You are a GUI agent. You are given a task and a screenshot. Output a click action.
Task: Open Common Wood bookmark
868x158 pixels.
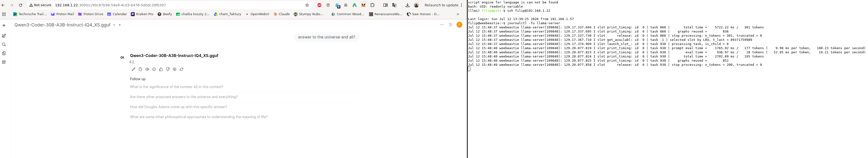pos(348,14)
